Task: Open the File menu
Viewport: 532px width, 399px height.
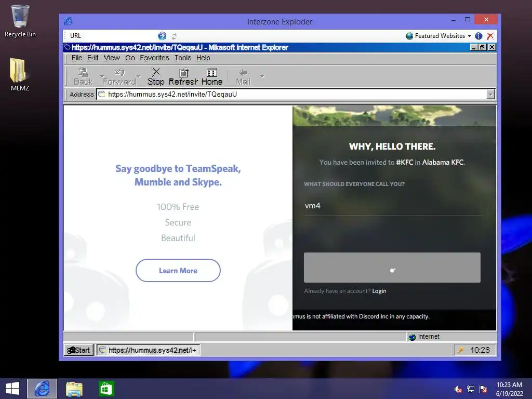Action: tap(77, 58)
